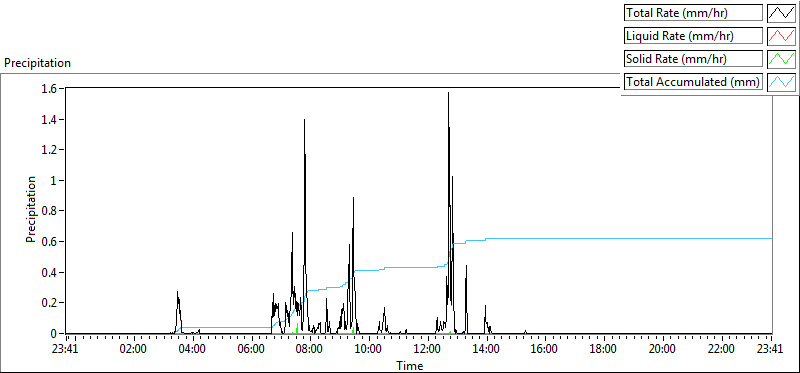This screenshot has width=800, height=373.
Task: Click the Precipitation chart title
Action: [x=37, y=63]
